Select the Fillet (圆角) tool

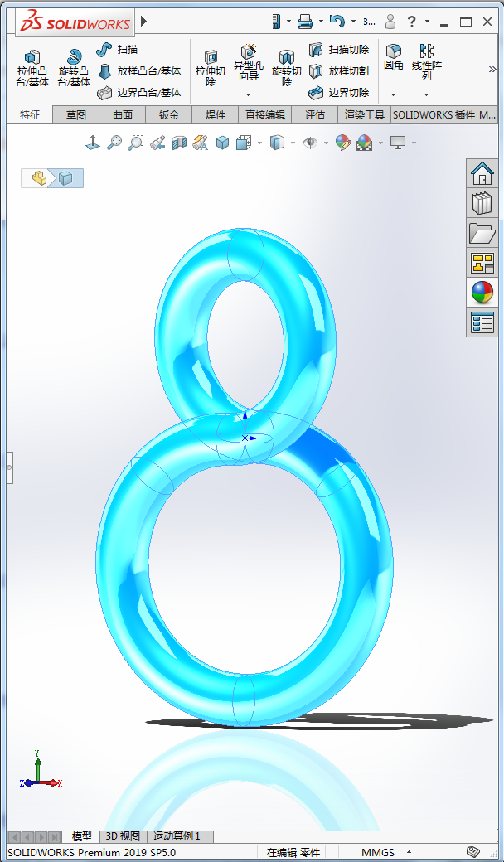point(394,58)
